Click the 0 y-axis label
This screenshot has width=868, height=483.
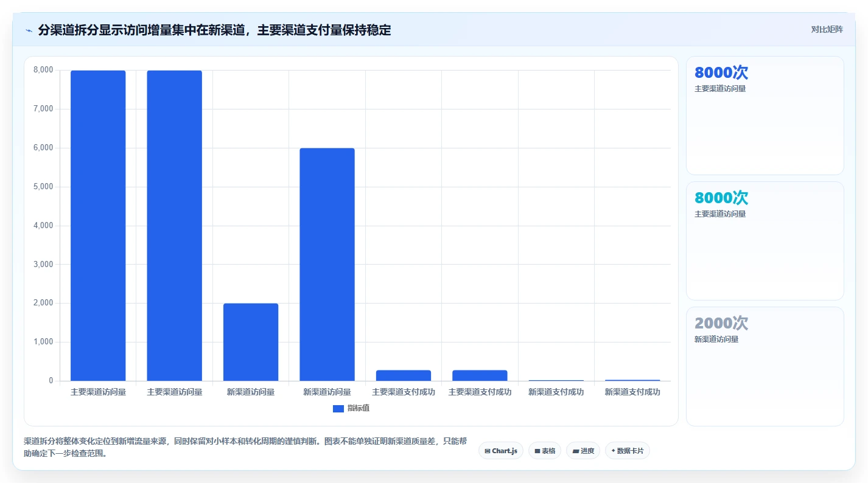(51, 381)
